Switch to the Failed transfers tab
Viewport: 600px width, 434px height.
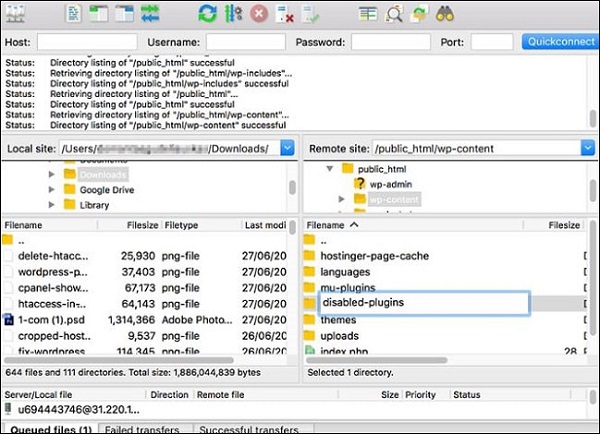(143, 429)
